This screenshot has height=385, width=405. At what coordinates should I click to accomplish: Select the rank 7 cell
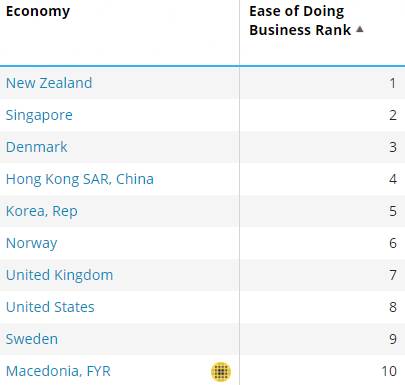pyautogui.click(x=322, y=275)
